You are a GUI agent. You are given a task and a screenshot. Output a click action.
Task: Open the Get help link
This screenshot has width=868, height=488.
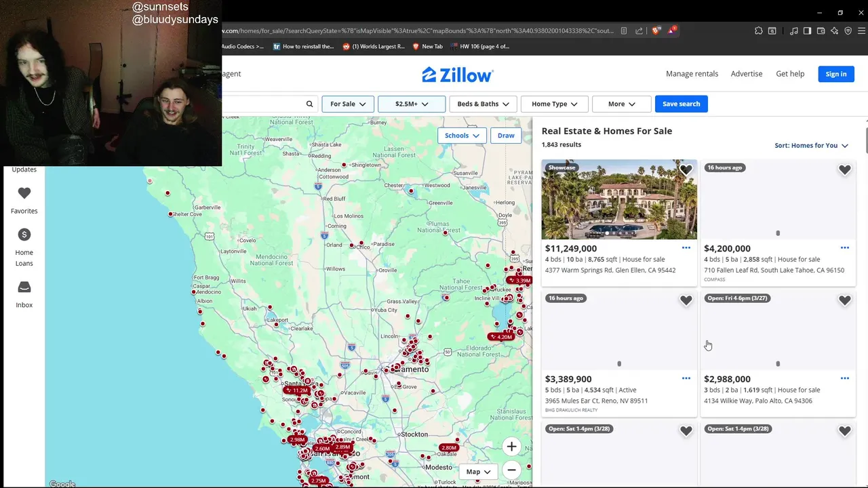click(790, 74)
